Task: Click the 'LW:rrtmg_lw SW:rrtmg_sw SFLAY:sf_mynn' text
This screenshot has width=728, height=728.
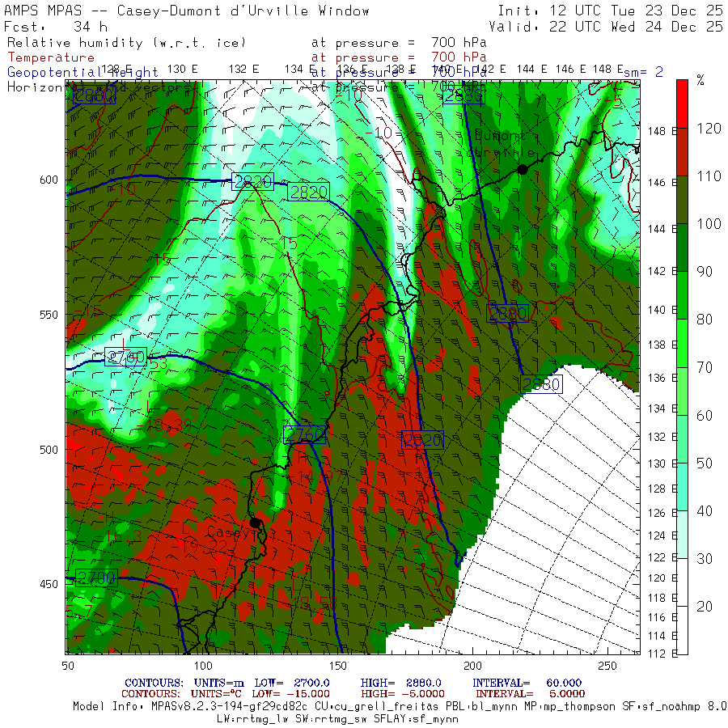Action: 337,719
